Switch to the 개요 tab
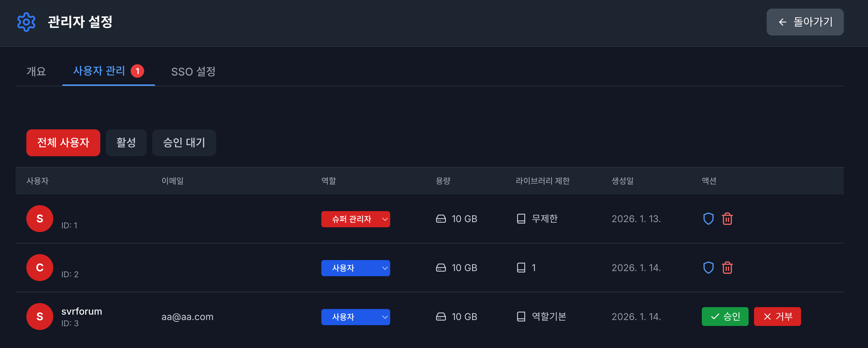This screenshot has height=348, width=868. (36, 72)
